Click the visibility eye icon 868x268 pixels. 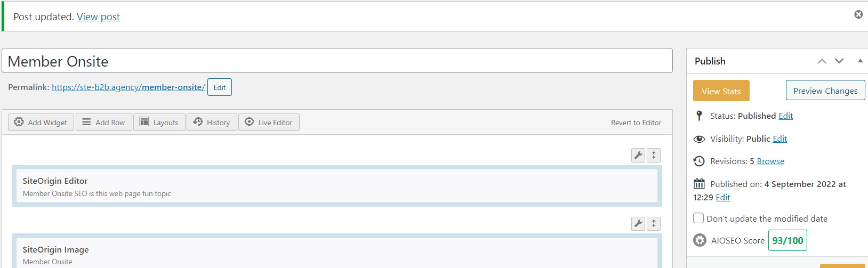[699, 139]
